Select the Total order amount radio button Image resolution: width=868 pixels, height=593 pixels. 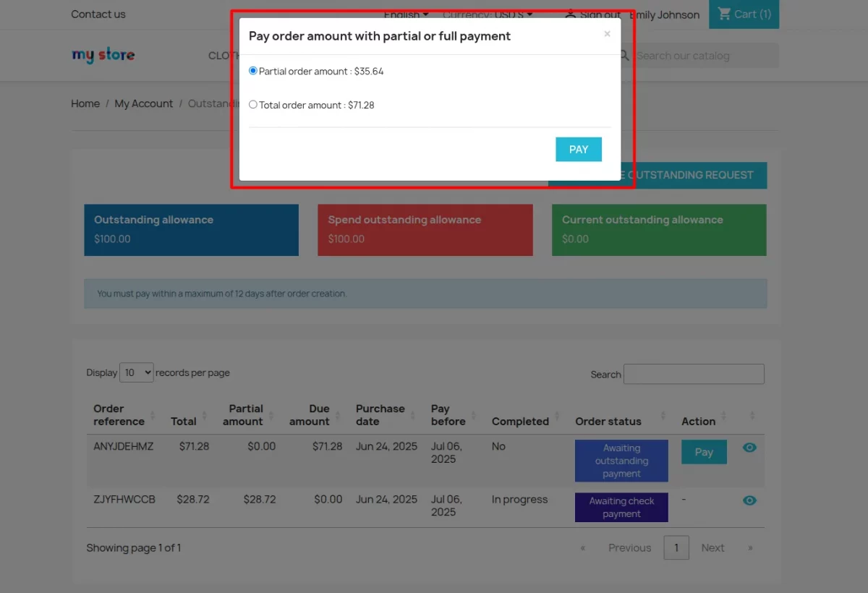tap(252, 104)
